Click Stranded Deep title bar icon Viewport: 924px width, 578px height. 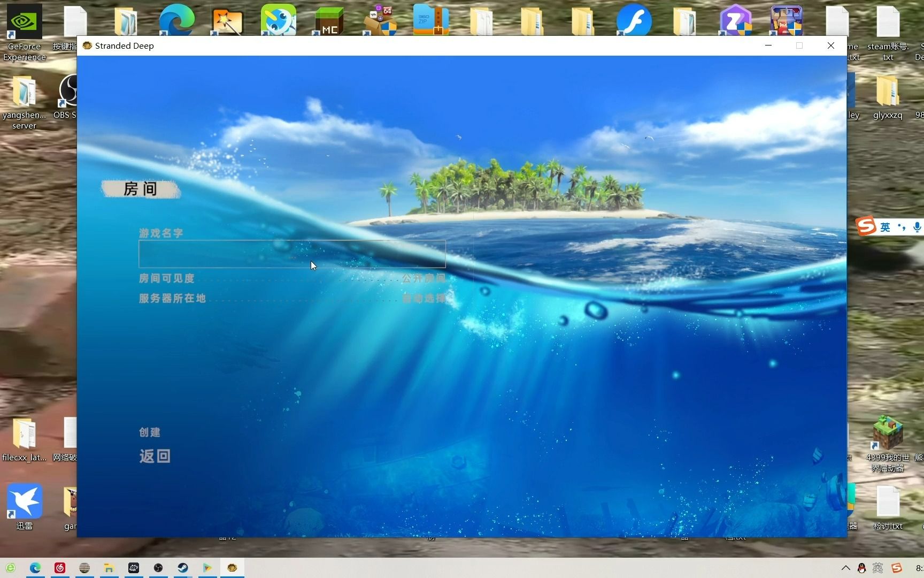coord(87,45)
